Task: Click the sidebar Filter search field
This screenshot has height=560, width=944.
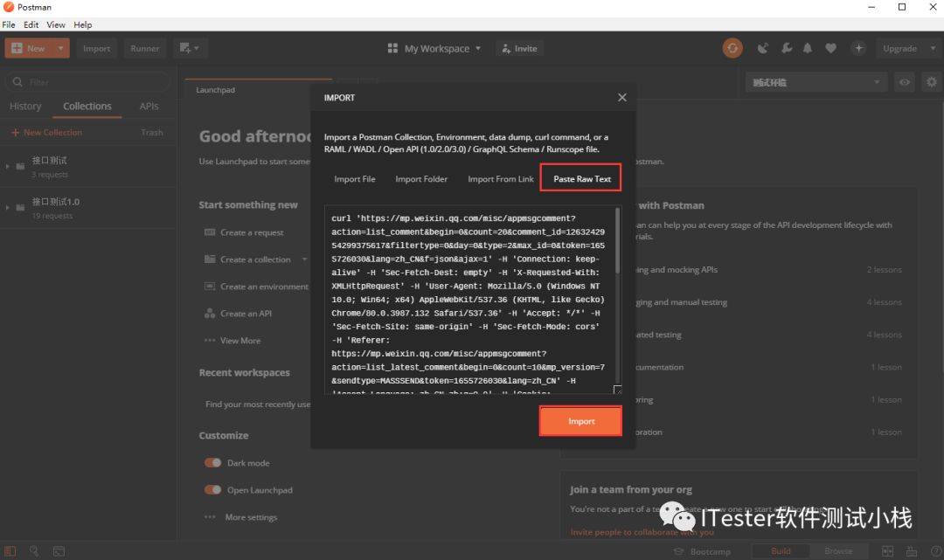Action: pos(87,82)
